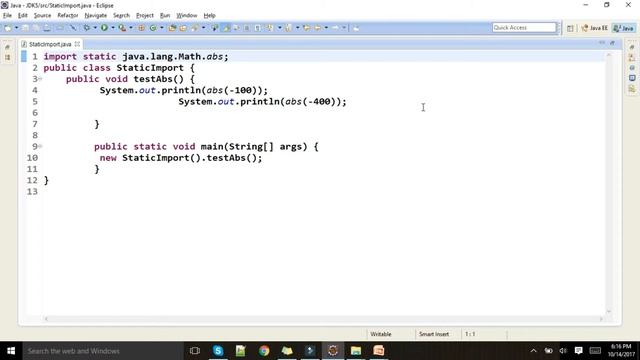Open the Back history dropdown arrow

[x=326, y=28]
